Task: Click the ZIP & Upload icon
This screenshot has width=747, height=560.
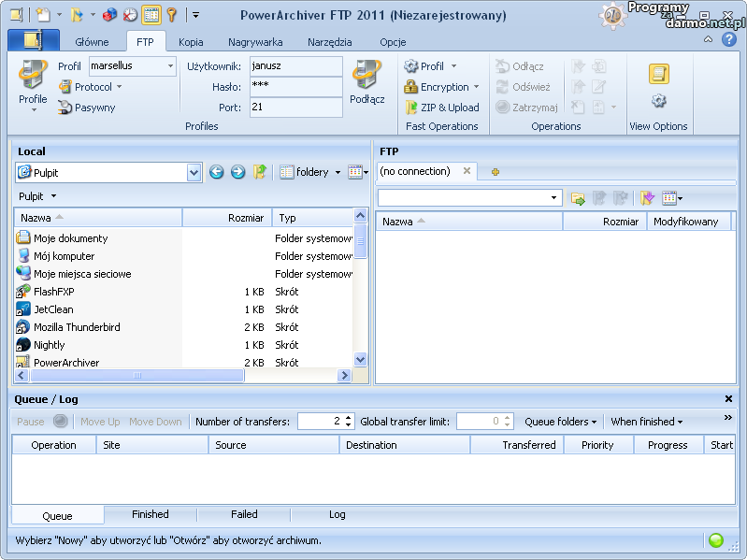Action: (411, 108)
